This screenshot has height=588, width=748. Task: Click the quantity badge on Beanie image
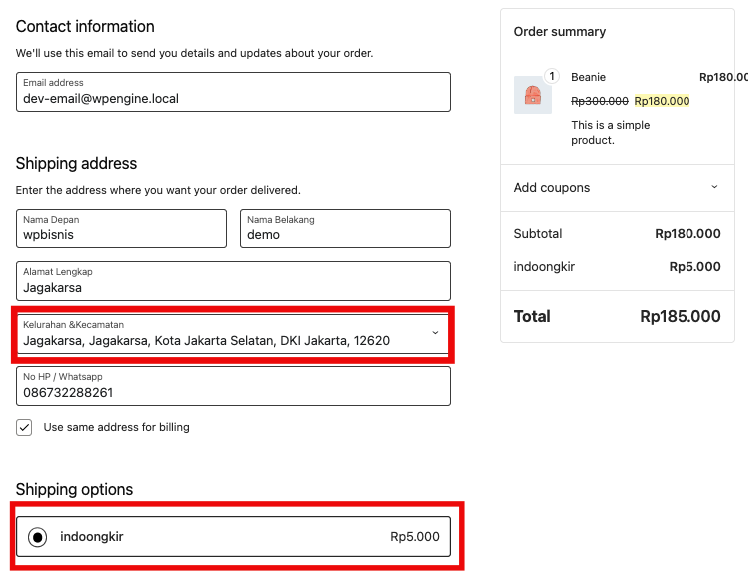(550, 76)
